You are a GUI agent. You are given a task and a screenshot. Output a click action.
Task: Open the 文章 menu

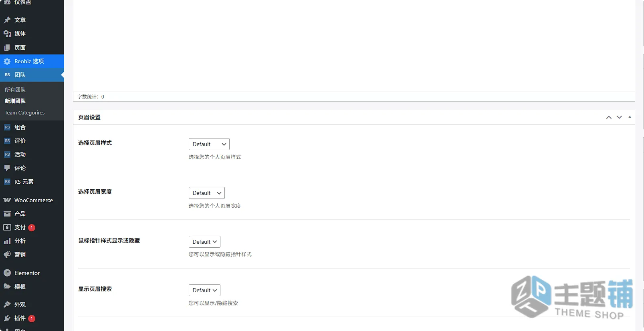pos(32,20)
